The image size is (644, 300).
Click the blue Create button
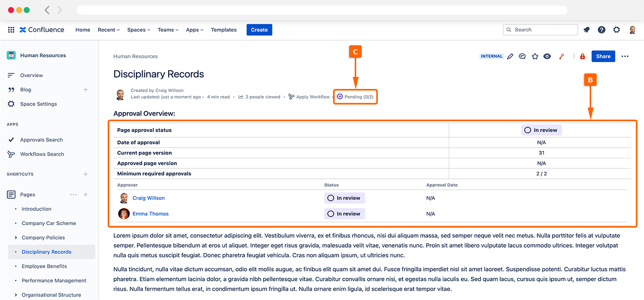(x=259, y=30)
